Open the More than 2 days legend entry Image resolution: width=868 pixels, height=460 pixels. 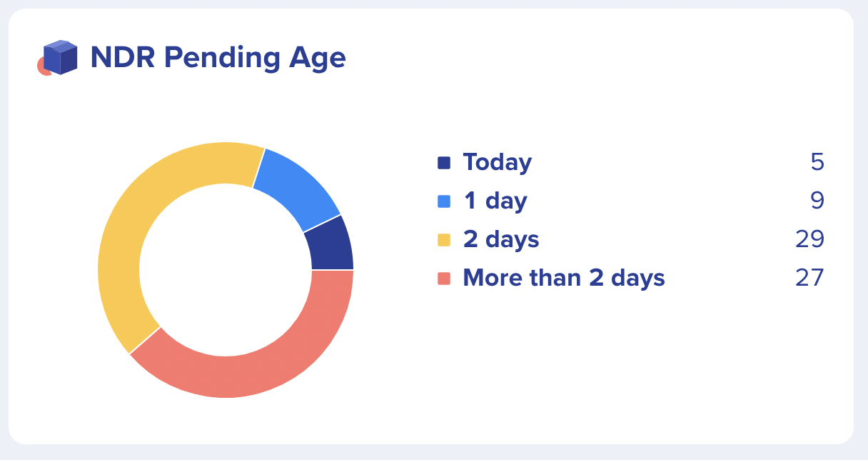click(x=563, y=278)
